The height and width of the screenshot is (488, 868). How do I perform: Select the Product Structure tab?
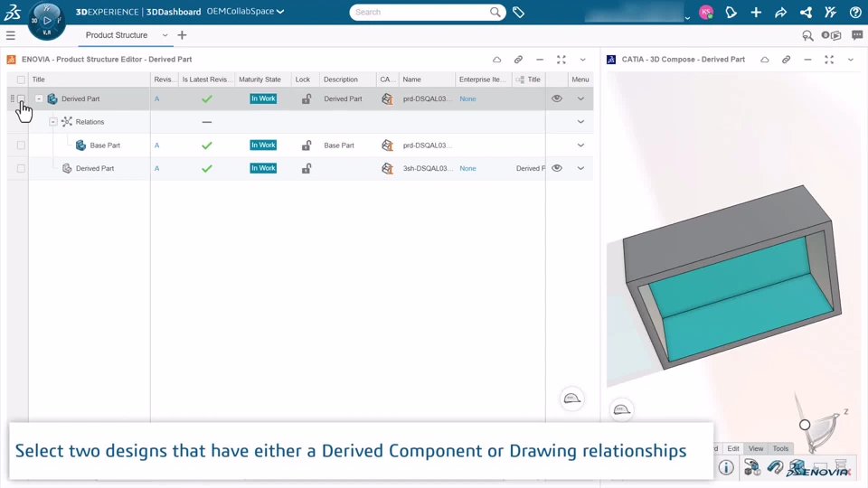[x=117, y=35]
